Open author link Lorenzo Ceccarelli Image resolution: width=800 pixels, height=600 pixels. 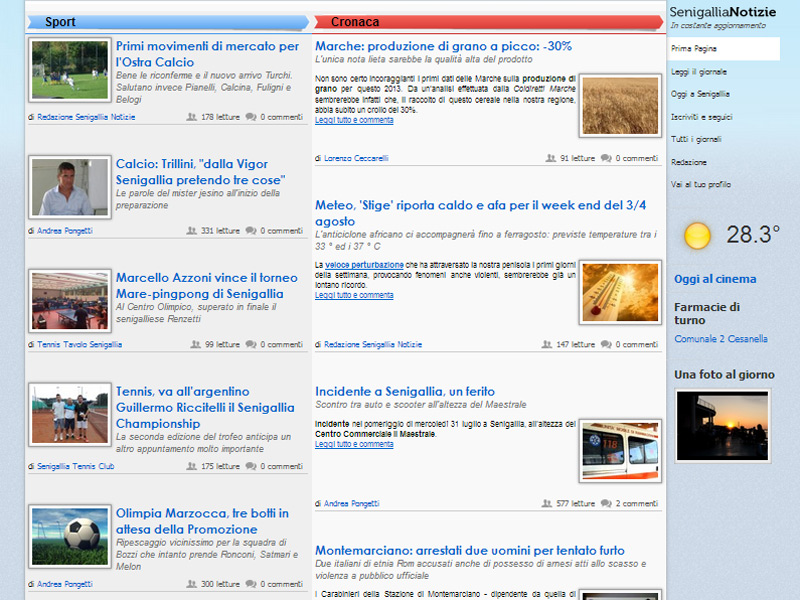(356, 158)
